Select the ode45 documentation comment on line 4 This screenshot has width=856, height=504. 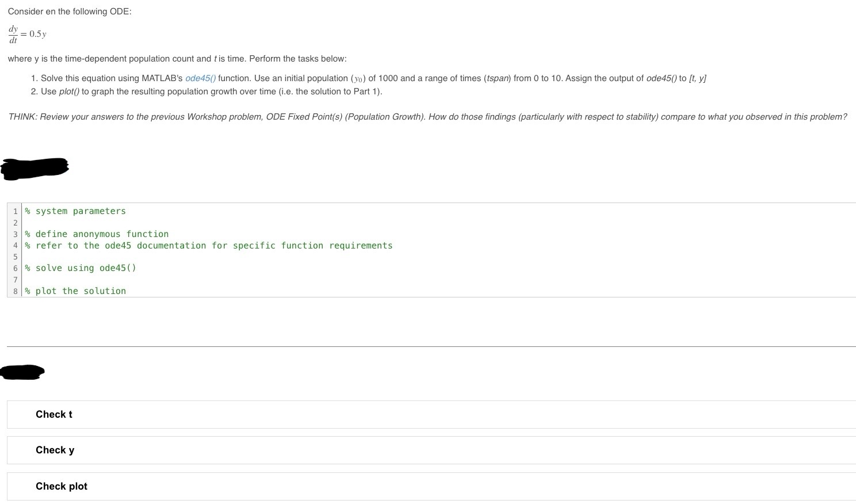tap(209, 245)
